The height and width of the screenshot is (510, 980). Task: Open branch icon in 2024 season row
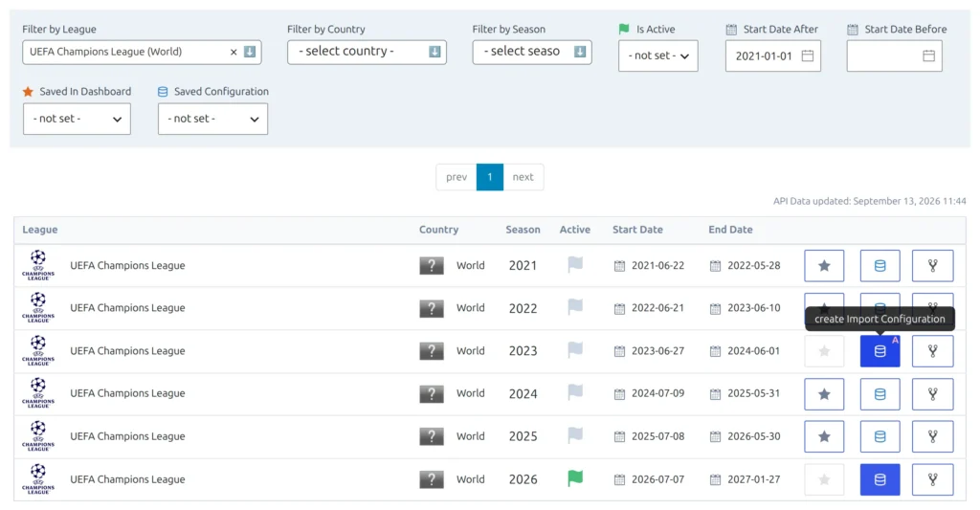[x=932, y=394]
